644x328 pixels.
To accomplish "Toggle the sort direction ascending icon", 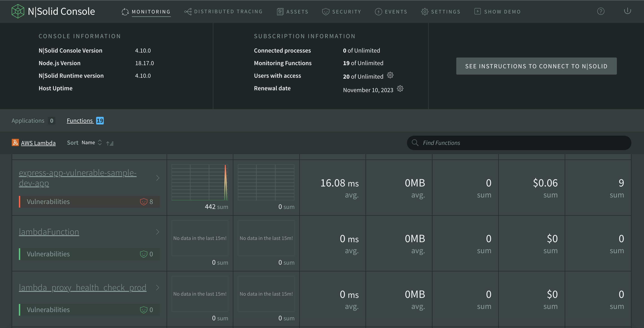I will click(110, 143).
